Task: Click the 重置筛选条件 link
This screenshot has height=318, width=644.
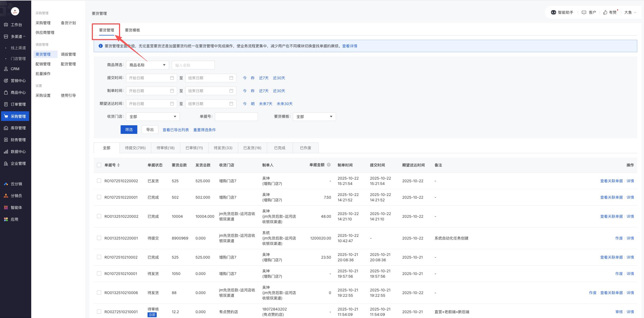Action: pos(204,130)
